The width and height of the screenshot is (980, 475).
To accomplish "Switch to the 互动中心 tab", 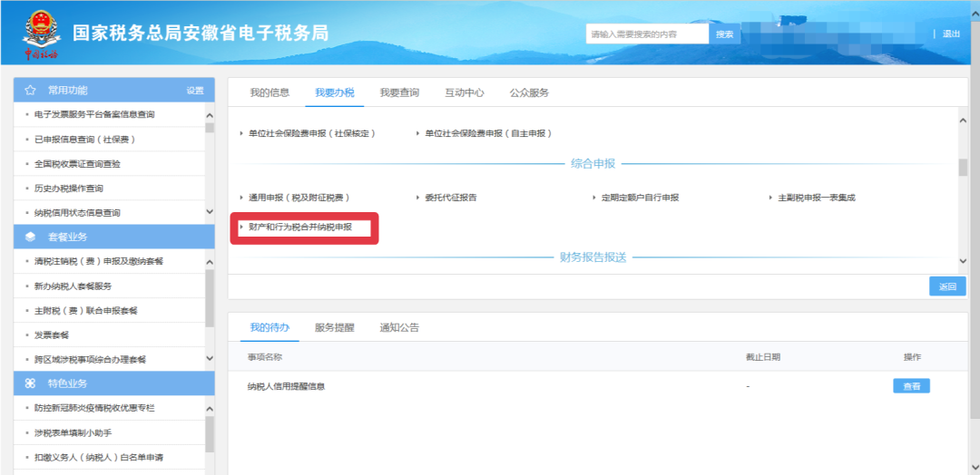I will tap(465, 93).
